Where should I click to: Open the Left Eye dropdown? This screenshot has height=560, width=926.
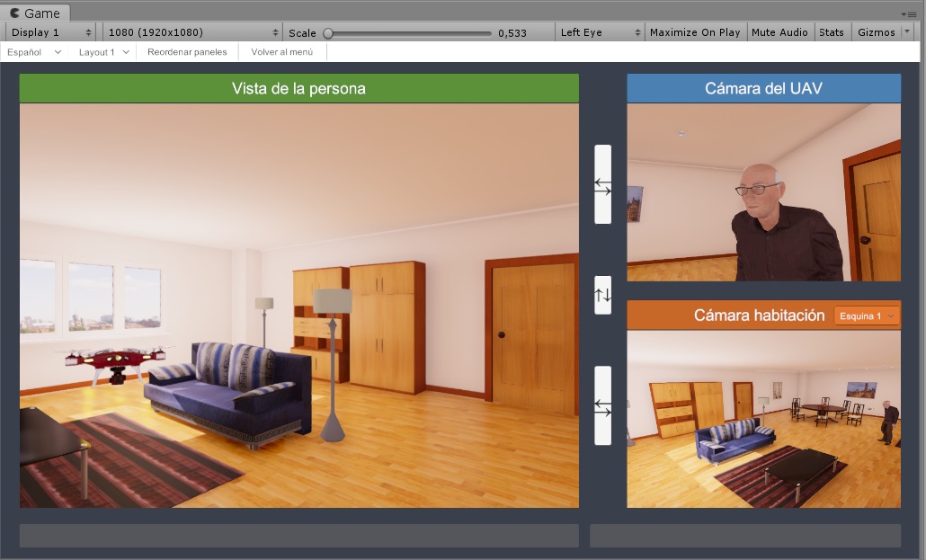tap(600, 32)
